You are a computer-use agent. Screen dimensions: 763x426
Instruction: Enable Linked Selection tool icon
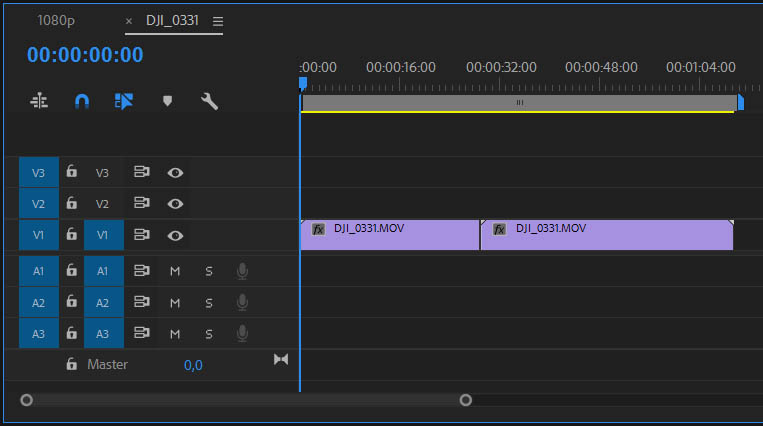coord(124,101)
